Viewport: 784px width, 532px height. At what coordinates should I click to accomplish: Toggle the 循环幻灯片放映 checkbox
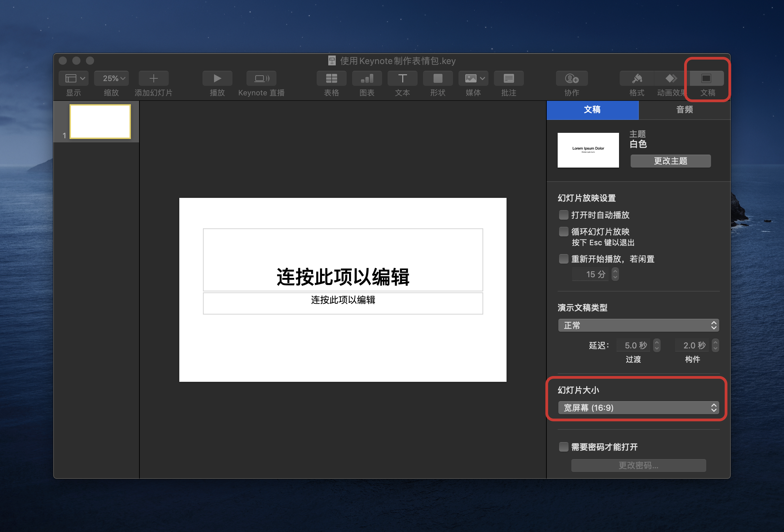[x=563, y=232]
